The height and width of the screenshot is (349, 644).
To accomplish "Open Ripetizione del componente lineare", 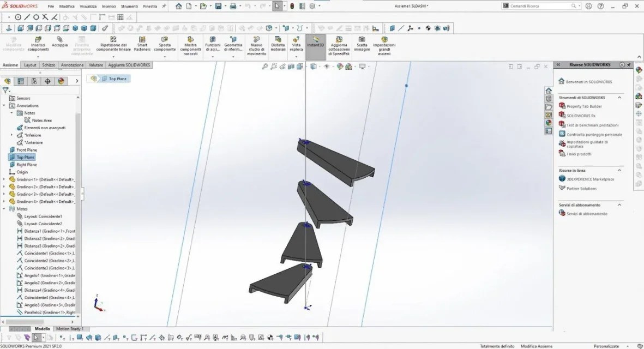I will pos(113,44).
